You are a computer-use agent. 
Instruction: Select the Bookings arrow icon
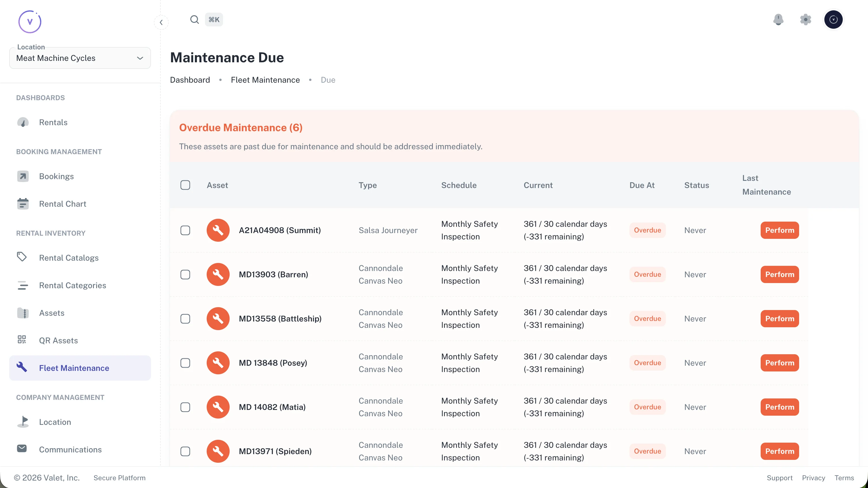23,176
